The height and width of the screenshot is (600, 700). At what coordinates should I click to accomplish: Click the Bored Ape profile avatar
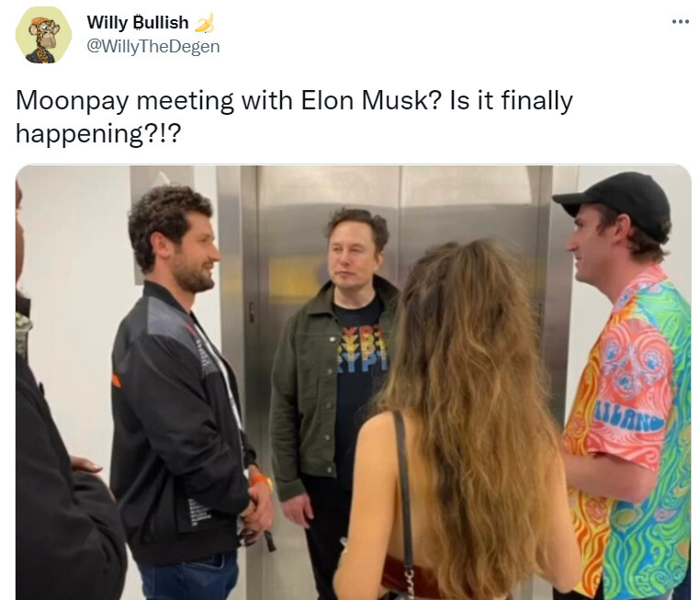(43, 35)
